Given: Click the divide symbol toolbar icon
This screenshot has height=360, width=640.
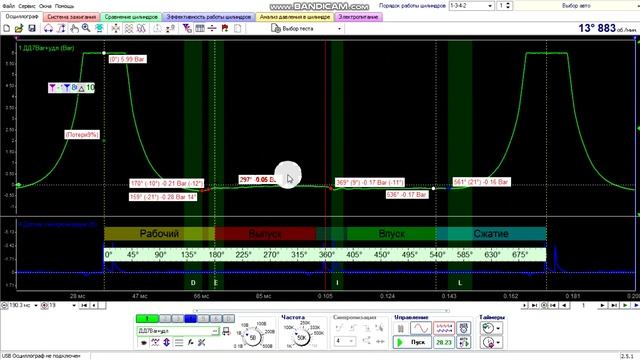Looking at the screenshot, I should pos(212,28).
